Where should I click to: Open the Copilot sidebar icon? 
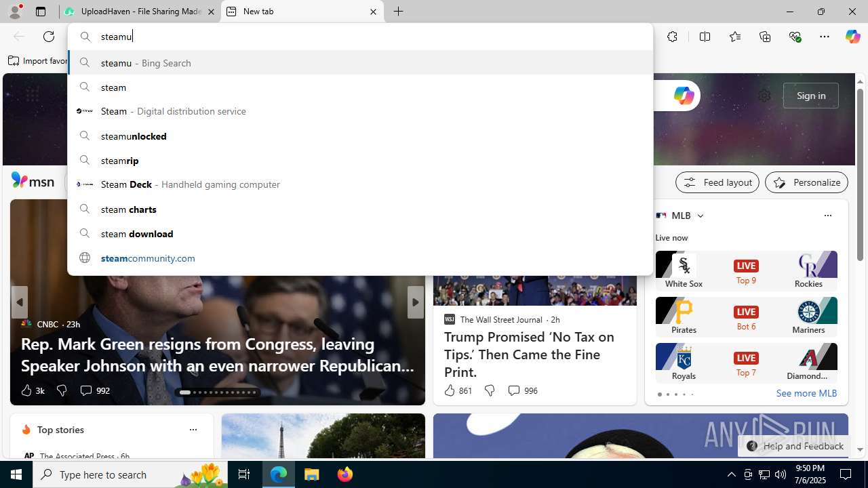tap(853, 37)
